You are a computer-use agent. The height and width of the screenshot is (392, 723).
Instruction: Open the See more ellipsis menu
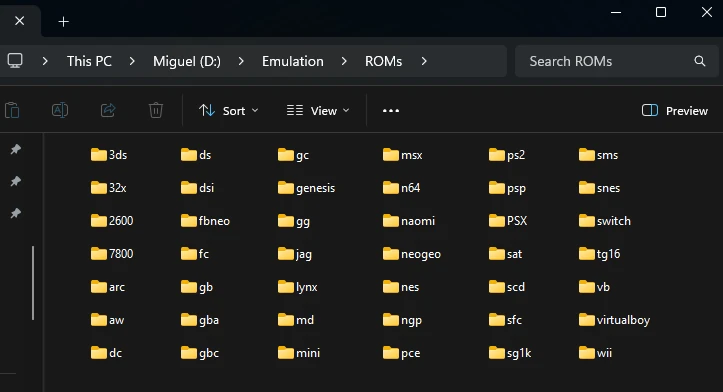pos(391,111)
